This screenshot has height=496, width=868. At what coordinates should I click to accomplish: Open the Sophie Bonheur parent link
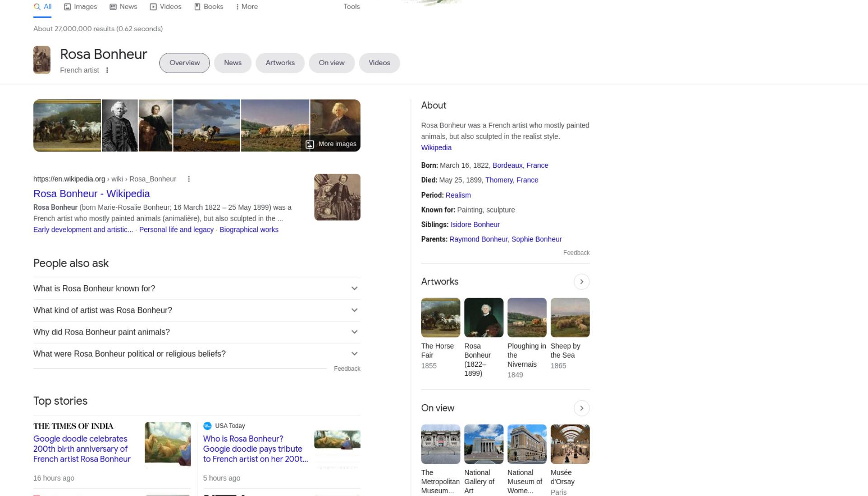coord(537,239)
